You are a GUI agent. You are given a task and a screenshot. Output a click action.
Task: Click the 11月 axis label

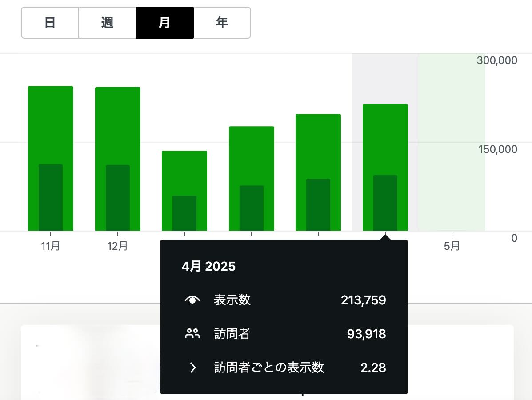click(x=51, y=246)
